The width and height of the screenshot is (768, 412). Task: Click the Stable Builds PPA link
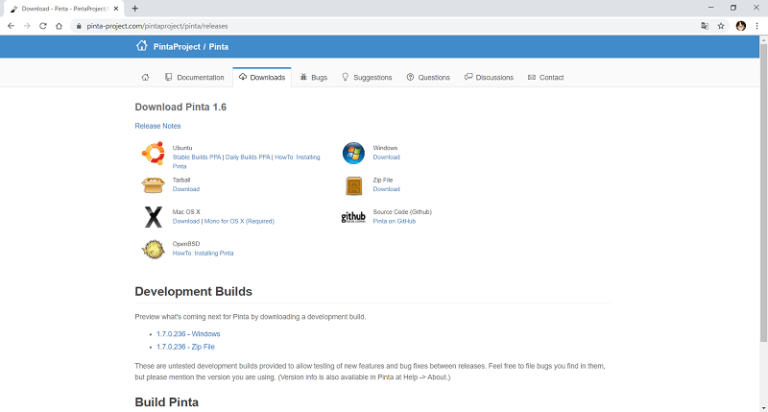(x=197, y=157)
